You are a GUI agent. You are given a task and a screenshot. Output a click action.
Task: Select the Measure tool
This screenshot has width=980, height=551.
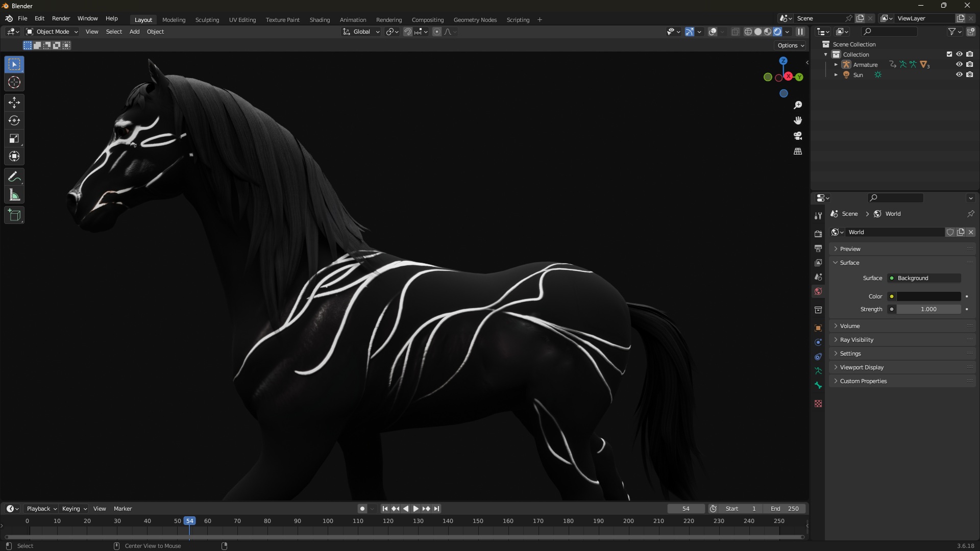[x=14, y=195]
